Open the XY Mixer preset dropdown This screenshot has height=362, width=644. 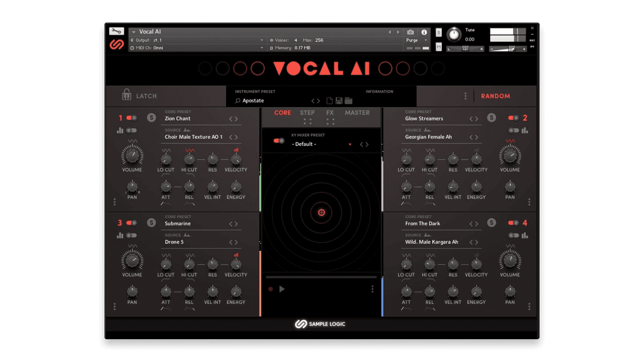pos(350,144)
